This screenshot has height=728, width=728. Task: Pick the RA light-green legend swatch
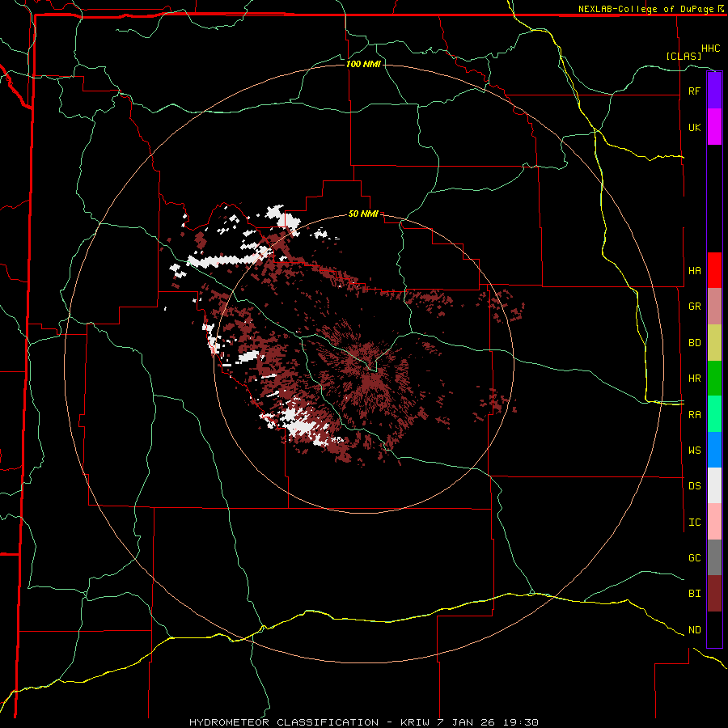pyautogui.click(x=714, y=414)
